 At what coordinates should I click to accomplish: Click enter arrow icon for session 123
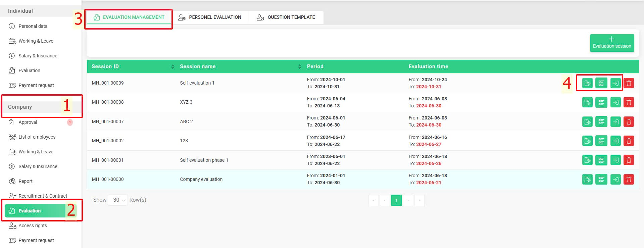click(x=615, y=141)
